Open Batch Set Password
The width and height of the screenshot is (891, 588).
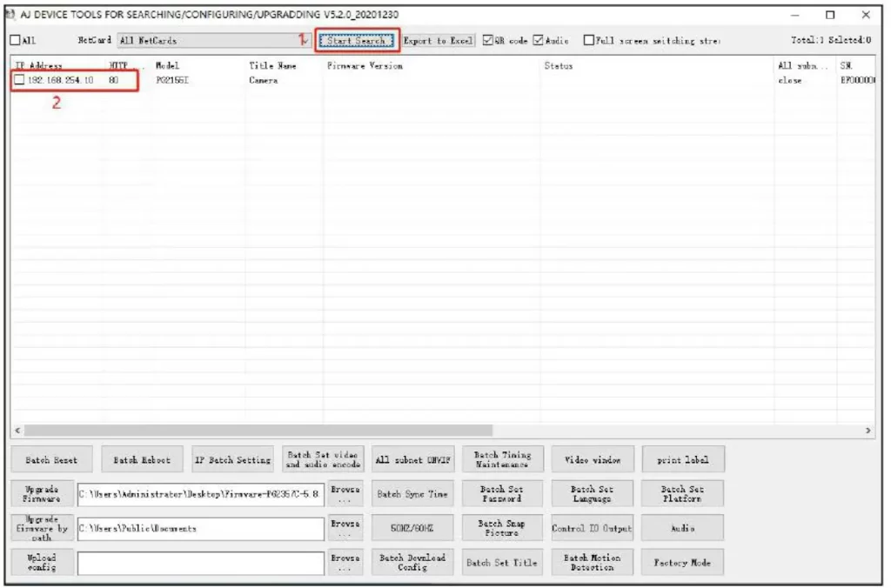[x=502, y=494]
